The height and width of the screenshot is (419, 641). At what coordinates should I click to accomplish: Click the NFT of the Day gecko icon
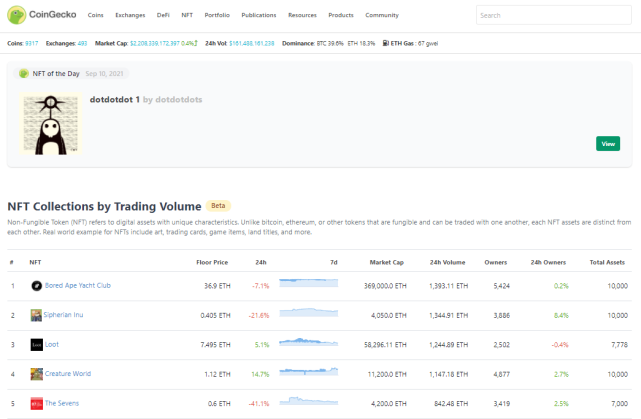(24, 73)
